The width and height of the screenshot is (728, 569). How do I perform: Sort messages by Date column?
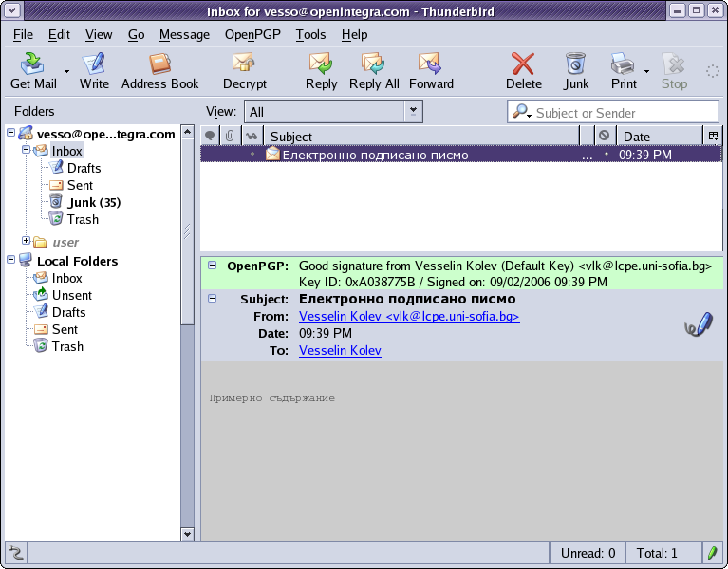(x=660, y=137)
